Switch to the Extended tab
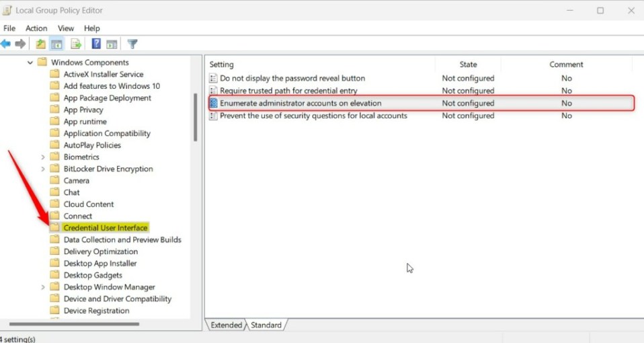This screenshot has height=343, width=644. click(x=227, y=325)
